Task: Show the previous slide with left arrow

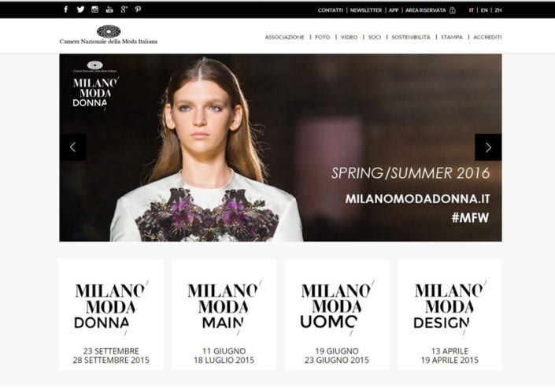Action: (73, 147)
